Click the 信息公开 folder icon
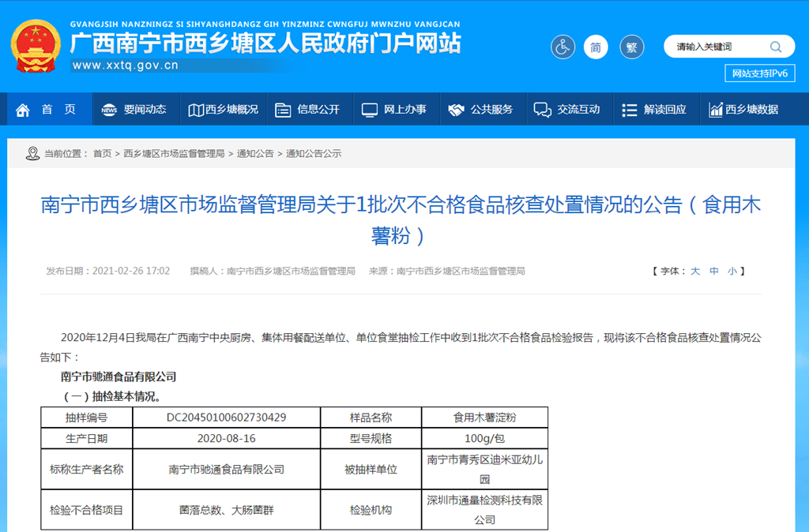809x532 pixels. pyautogui.click(x=283, y=110)
